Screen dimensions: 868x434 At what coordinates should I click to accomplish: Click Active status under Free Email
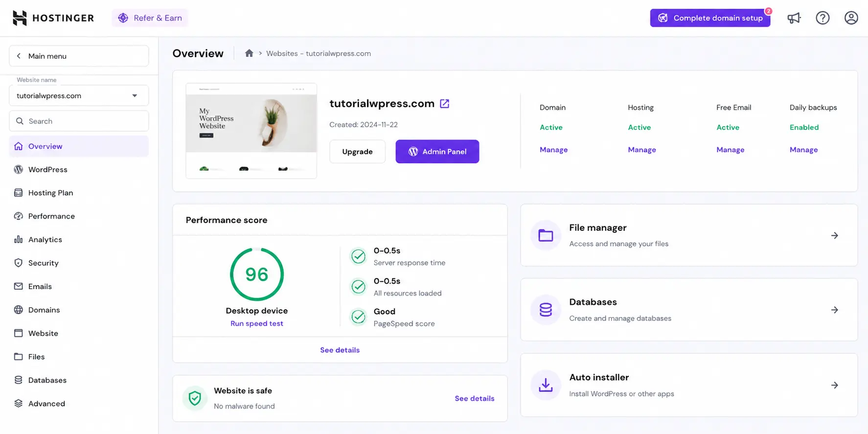(x=728, y=127)
